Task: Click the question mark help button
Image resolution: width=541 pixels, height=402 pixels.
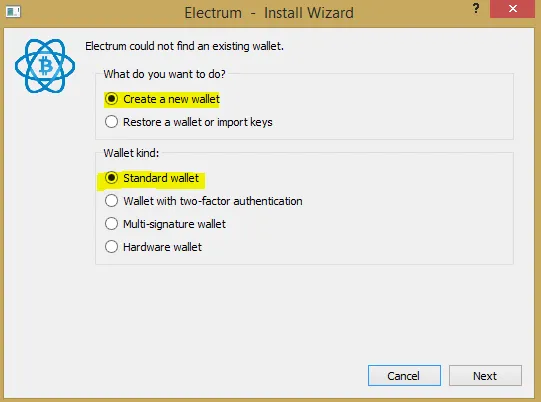Action: tap(476, 8)
